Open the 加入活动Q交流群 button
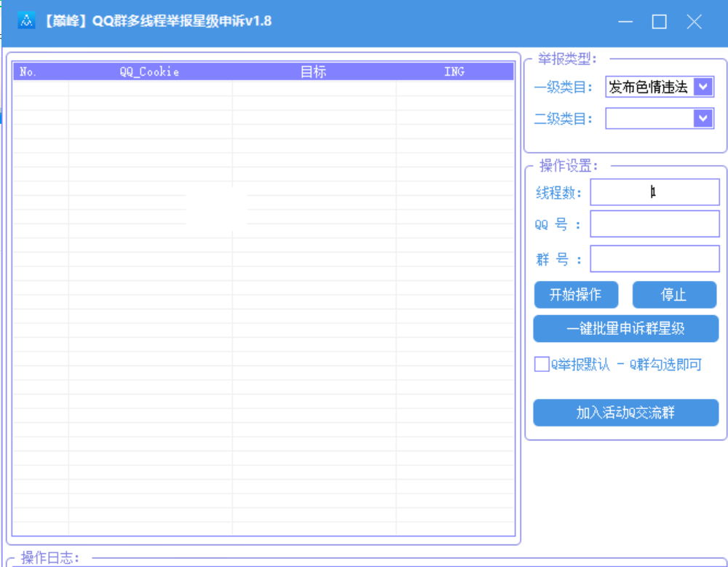Screen dimensions: 728x567 pyautogui.click(x=625, y=413)
